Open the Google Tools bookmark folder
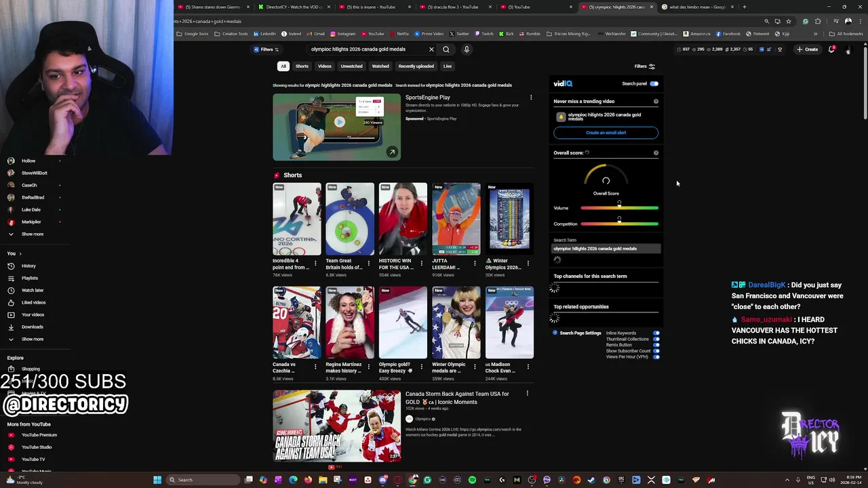This screenshot has height=488, width=868. 193,34
